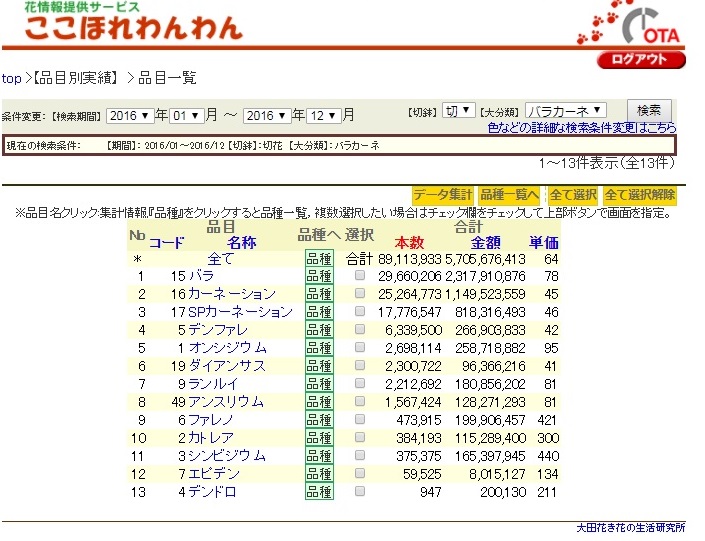
Task: Check the ファレノ row checkbox
Action: pyautogui.click(x=360, y=419)
